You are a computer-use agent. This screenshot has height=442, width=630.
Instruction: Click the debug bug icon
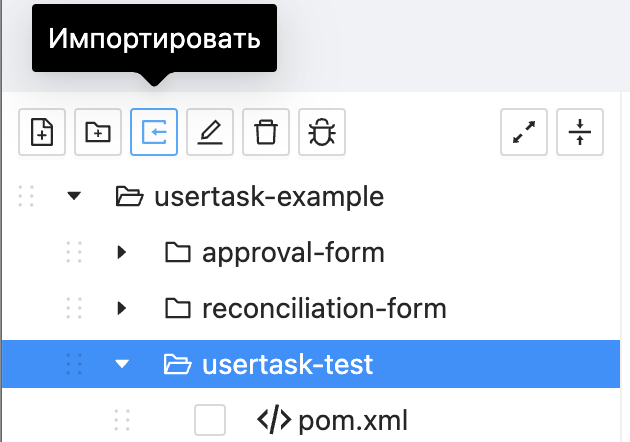pos(322,133)
